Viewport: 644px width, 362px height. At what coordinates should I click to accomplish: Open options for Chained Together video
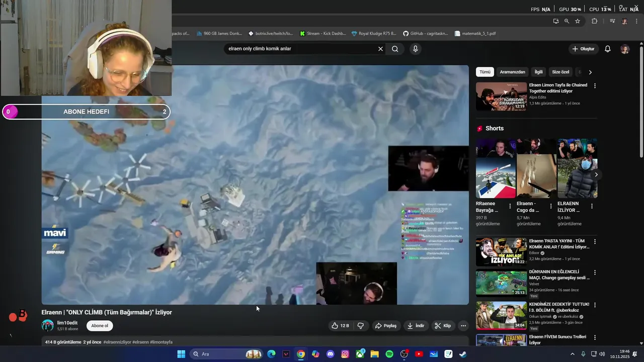(x=595, y=86)
